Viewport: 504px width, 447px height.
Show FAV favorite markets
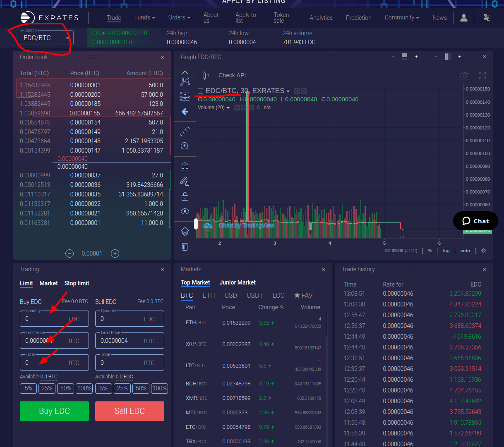click(303, 295)
